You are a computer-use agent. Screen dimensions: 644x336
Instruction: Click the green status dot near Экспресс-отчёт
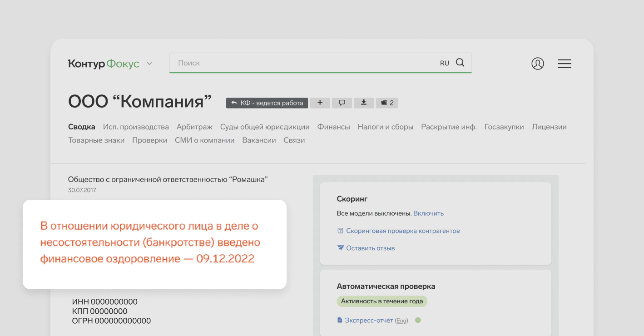pyautogui.click(x=418, y=320)
